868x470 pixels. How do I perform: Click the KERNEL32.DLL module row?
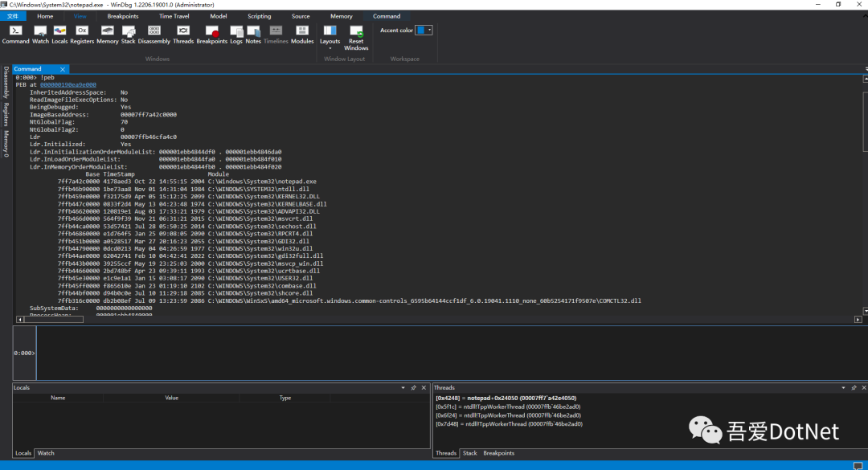[x=189, y=197]
